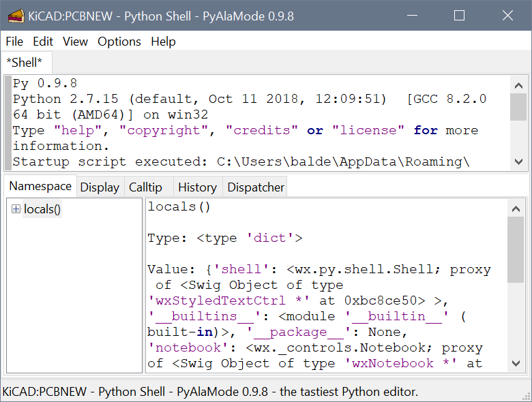Expand the locals() tree node
The image size is (532, 402).
click(x=16, y=208)
